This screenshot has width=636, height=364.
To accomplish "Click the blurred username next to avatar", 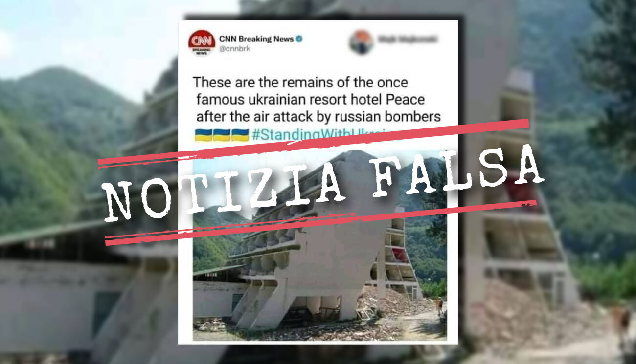I will click(x=407, y=39).
